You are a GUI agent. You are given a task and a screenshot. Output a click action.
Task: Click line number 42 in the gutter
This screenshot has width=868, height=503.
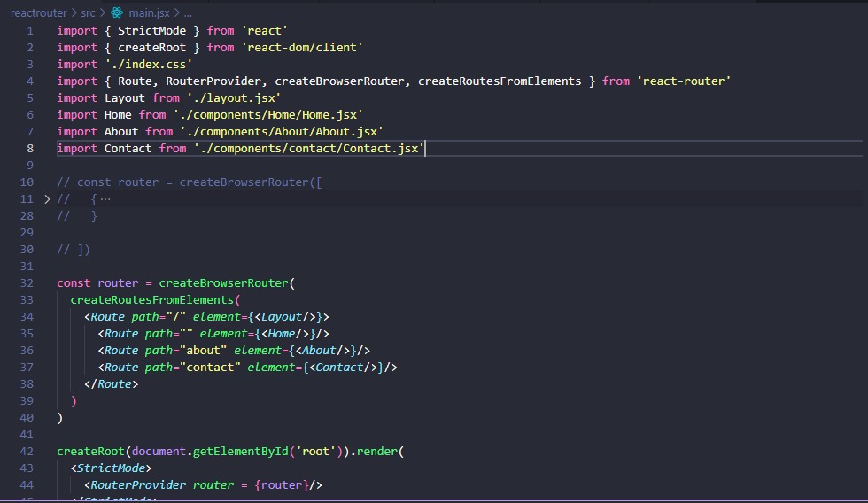coord(27,452)
